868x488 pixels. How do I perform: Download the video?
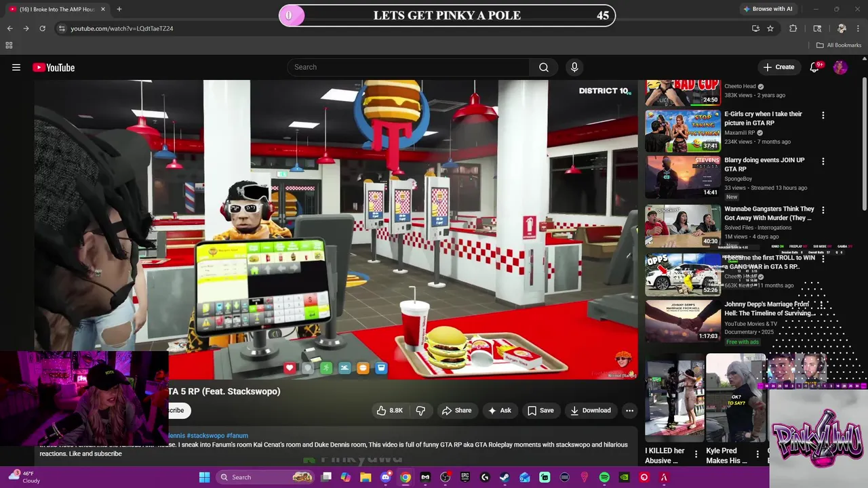591,410
